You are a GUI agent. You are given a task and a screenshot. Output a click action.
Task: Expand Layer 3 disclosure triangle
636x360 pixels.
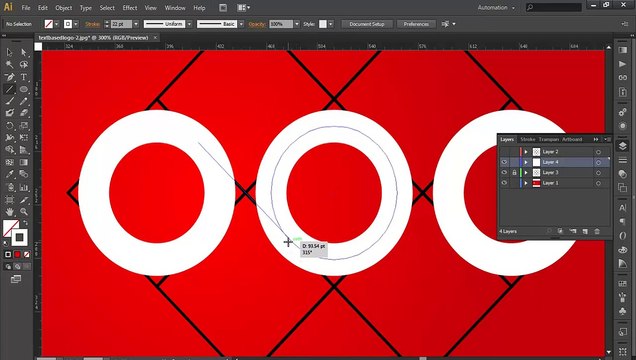click(x=526, y=173)
